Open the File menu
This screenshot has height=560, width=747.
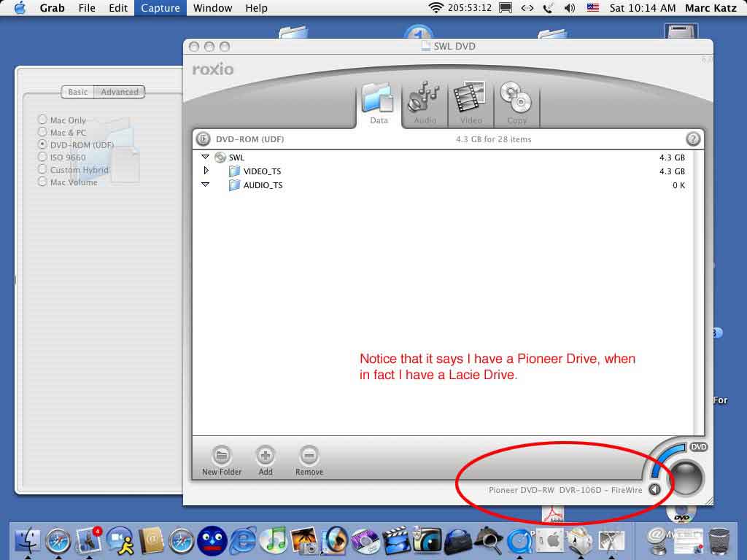point(87,7)
